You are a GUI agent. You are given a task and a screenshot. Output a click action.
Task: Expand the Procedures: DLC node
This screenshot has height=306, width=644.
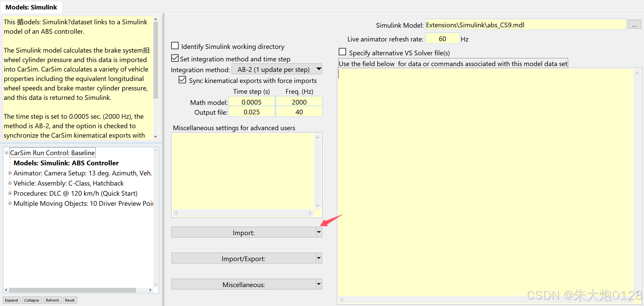[x=10, y=193]
